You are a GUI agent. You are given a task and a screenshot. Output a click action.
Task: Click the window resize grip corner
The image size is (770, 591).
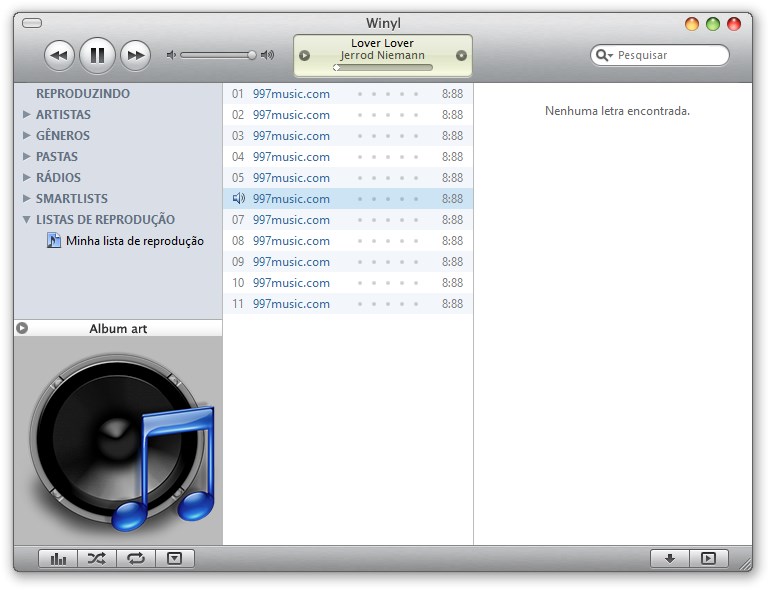[745, 564]
